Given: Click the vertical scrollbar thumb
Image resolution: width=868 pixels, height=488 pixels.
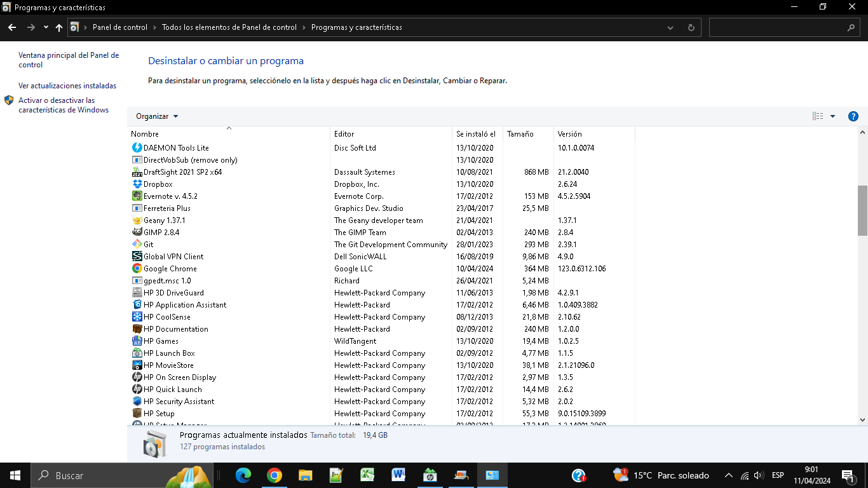Looking at the screenshot, I should coord(862,210).
